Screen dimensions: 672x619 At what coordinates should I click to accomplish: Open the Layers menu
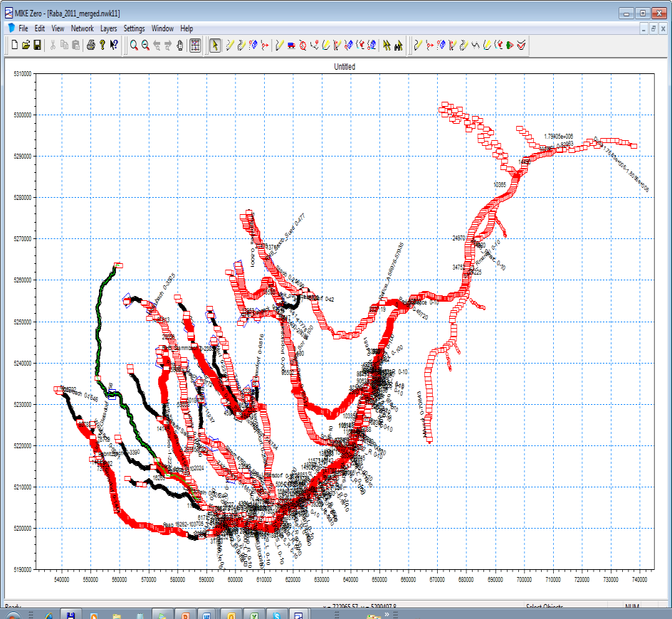point(108,28)
